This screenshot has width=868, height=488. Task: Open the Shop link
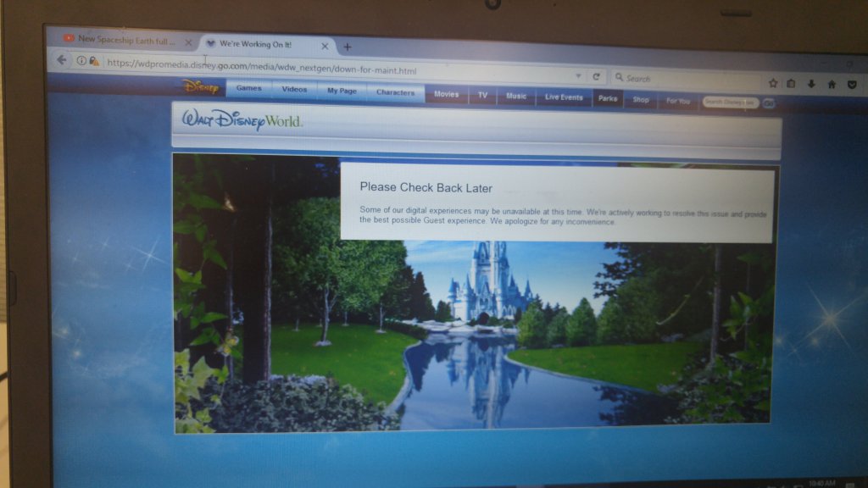641,99
